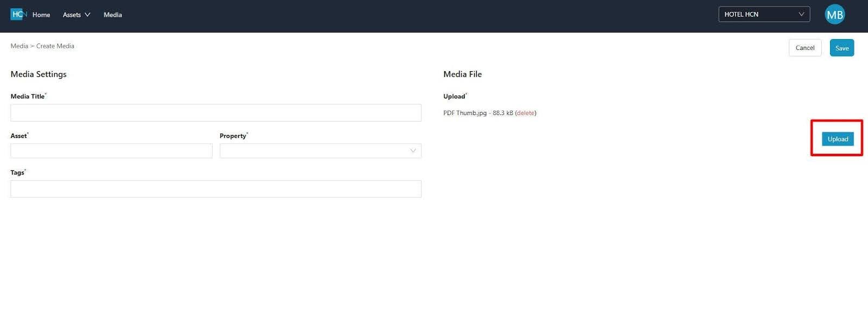Screen dimensions: 868x310
Task: Click the Property field's down arrow
Action: [413, 151]
